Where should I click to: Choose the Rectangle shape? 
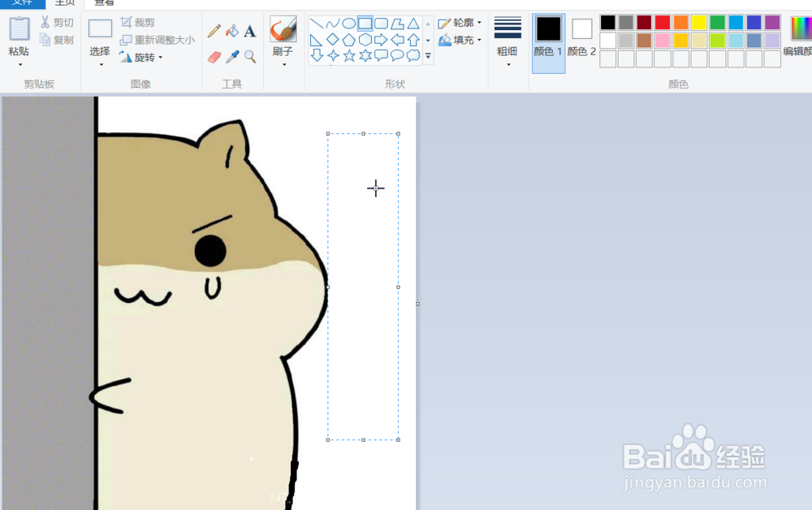click(x=365, y=24)
